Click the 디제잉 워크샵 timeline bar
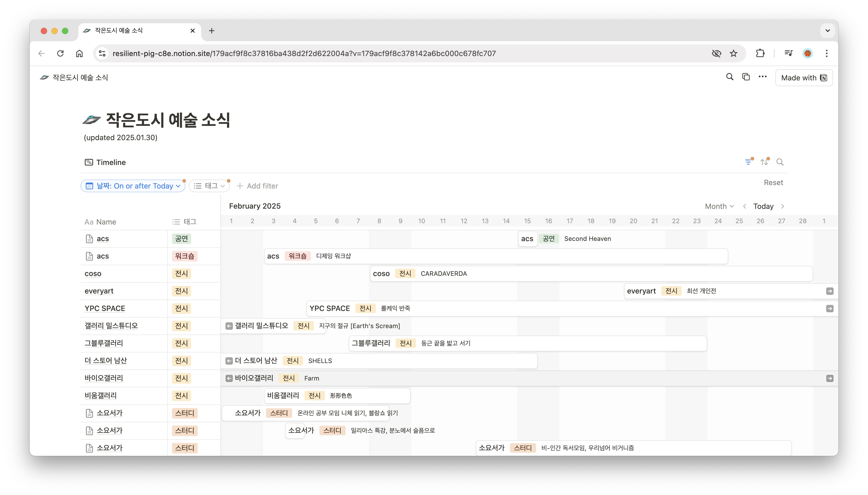This screenshot has height=495, width=868. pyautogui.click(x=496, y=256)
